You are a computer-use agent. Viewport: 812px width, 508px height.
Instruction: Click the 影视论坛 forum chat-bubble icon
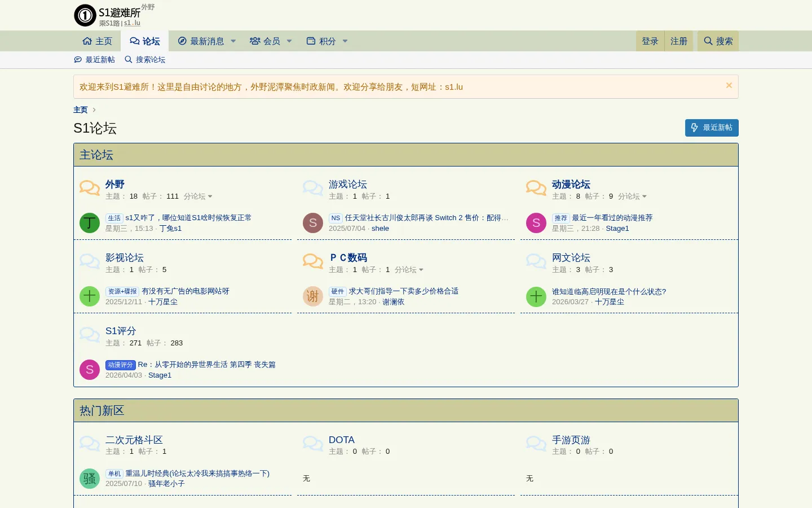click(90, 261)
